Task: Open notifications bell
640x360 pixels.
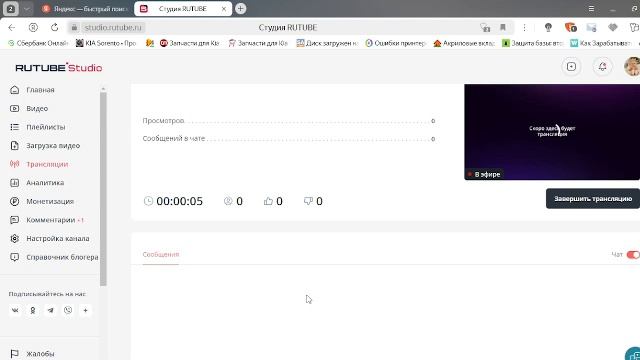Action: click(x=602, y=67)
